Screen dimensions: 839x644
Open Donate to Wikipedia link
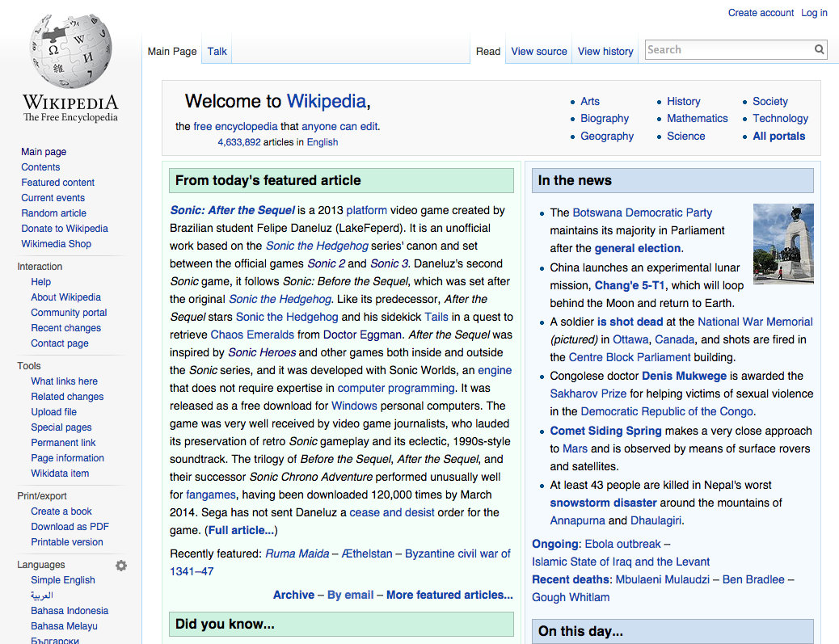coord(65,229)
